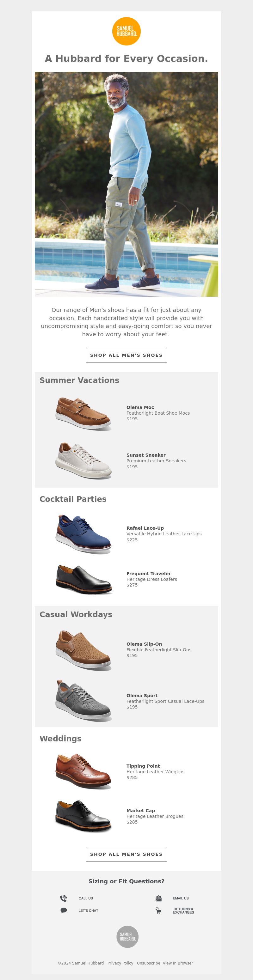Click the navy Rafael Lace-Up shoe image
This screenshot has height=980, width=253.
point(83,534)
